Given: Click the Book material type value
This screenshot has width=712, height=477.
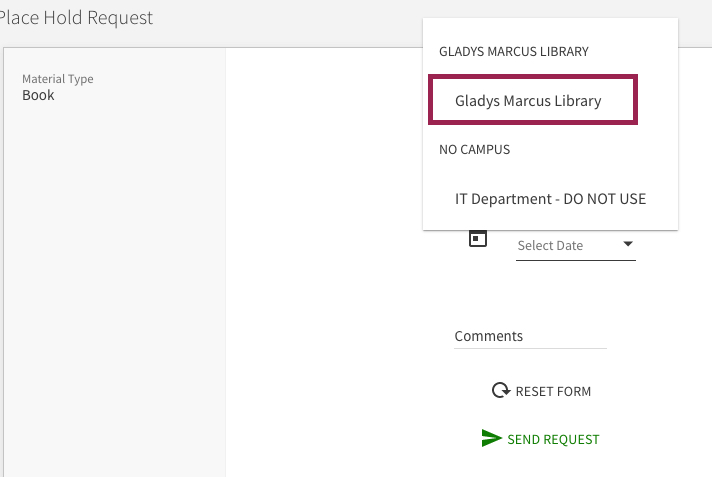Looking at the screenshot, I should [38, 95].
